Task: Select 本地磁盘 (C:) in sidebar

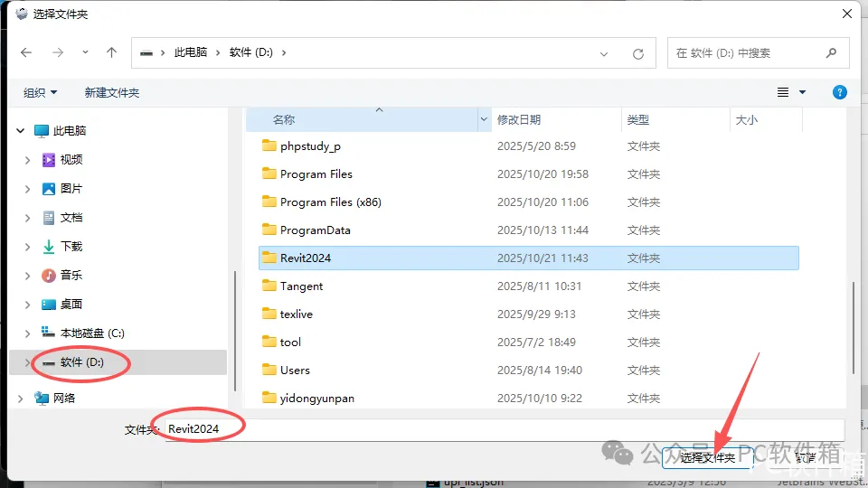Action: 92,333
